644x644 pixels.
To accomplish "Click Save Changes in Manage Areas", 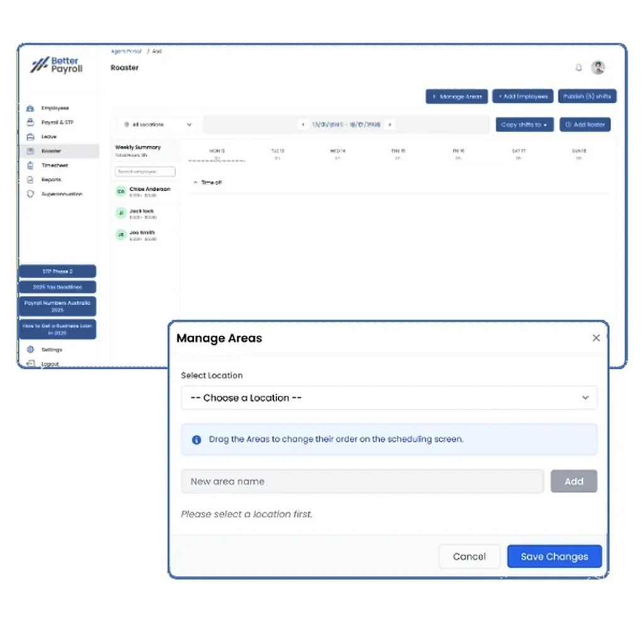I will tap(555, 557).
